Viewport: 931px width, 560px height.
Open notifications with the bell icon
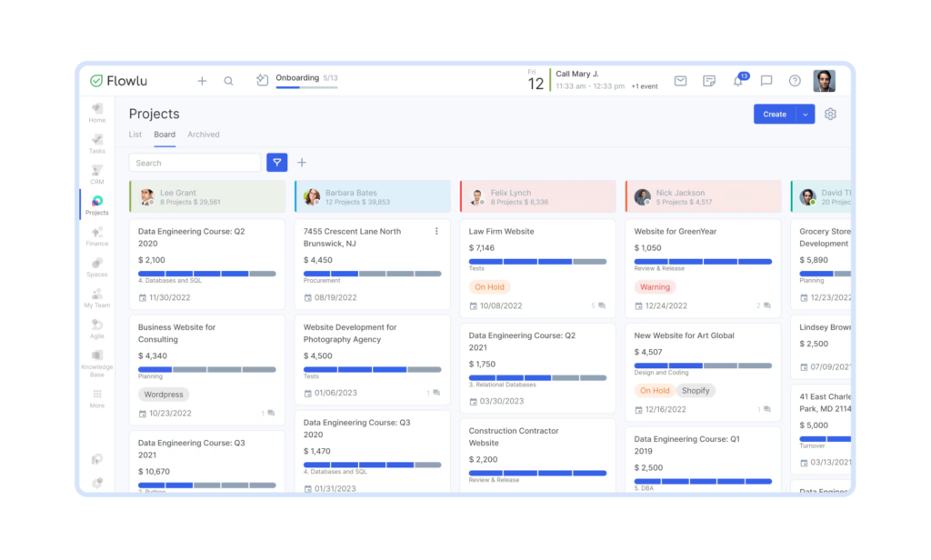click(x=738, y=81)
